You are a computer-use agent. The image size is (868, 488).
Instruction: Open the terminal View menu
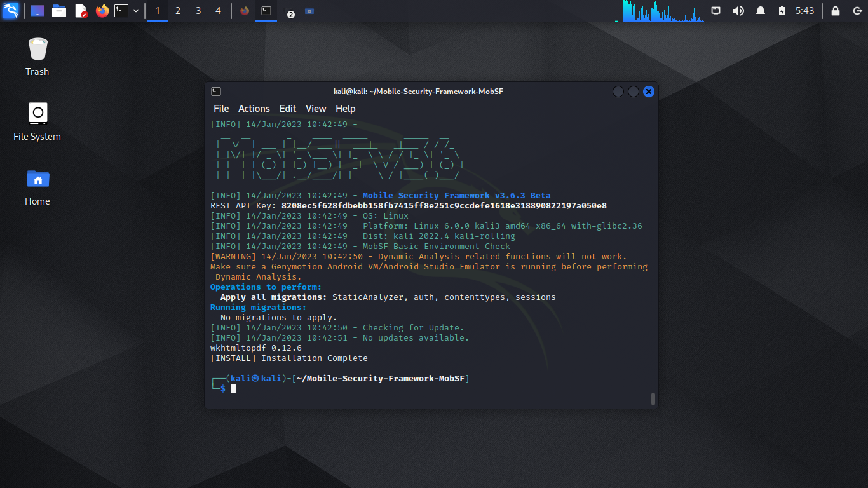pos(316,109)
